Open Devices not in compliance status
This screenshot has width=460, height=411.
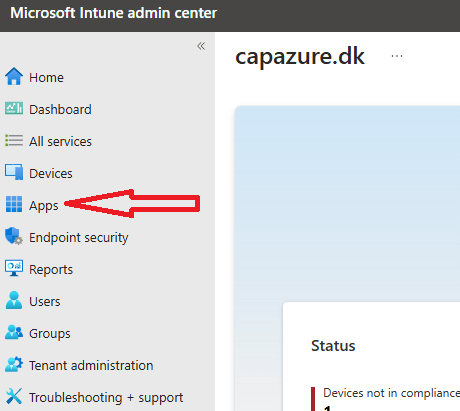click(392, 393)
